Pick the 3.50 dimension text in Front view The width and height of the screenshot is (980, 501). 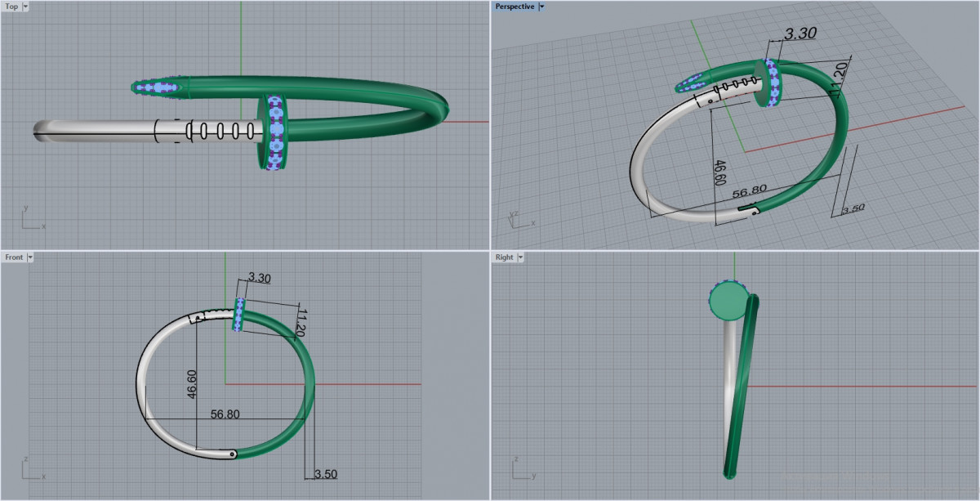point(324,474)
